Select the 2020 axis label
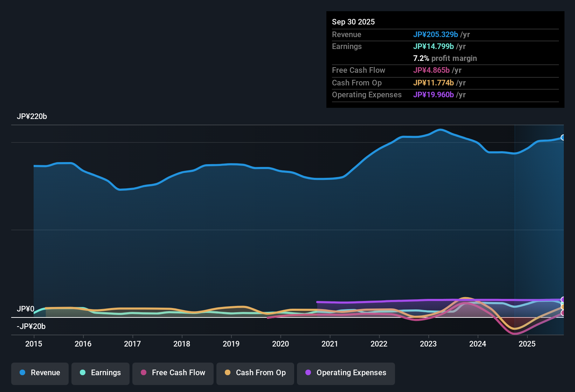 pos(280,344)
